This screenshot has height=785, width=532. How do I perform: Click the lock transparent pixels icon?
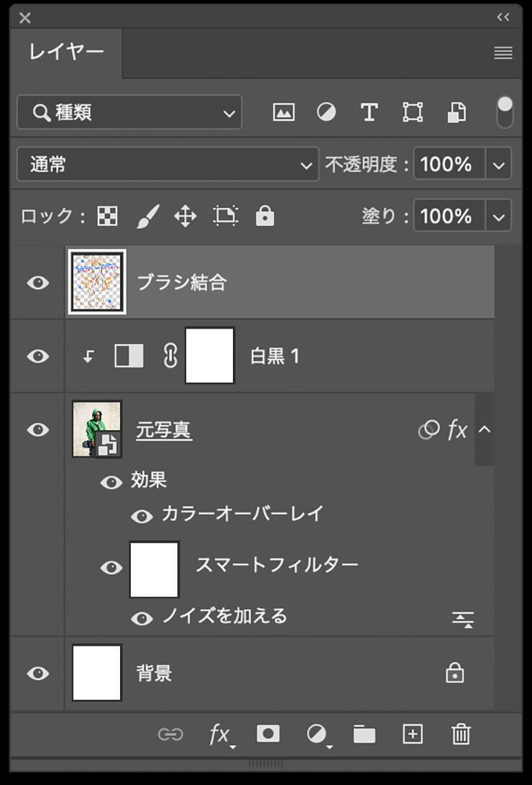coord(108,216)
